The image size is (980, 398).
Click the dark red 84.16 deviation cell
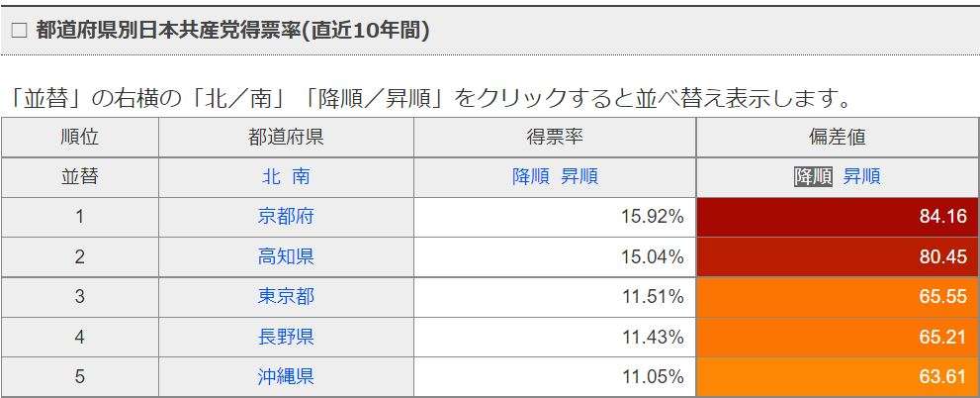pos(838,217)
